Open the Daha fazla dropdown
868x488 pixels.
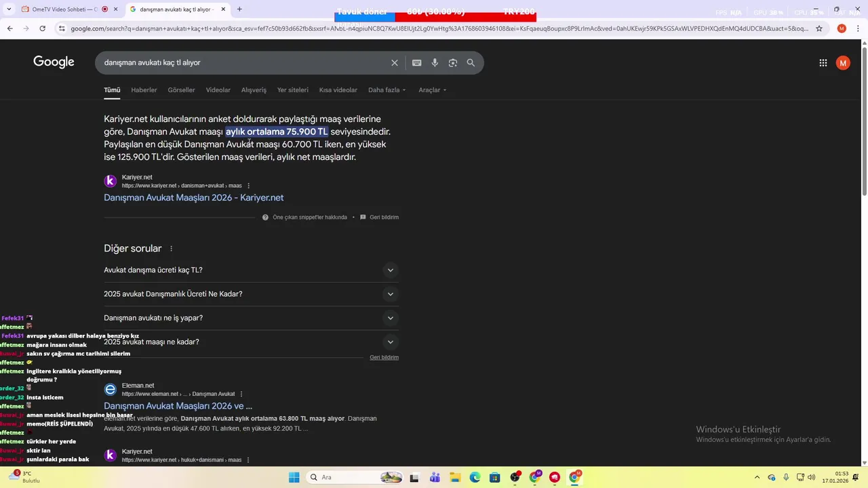tap(387, 90)
